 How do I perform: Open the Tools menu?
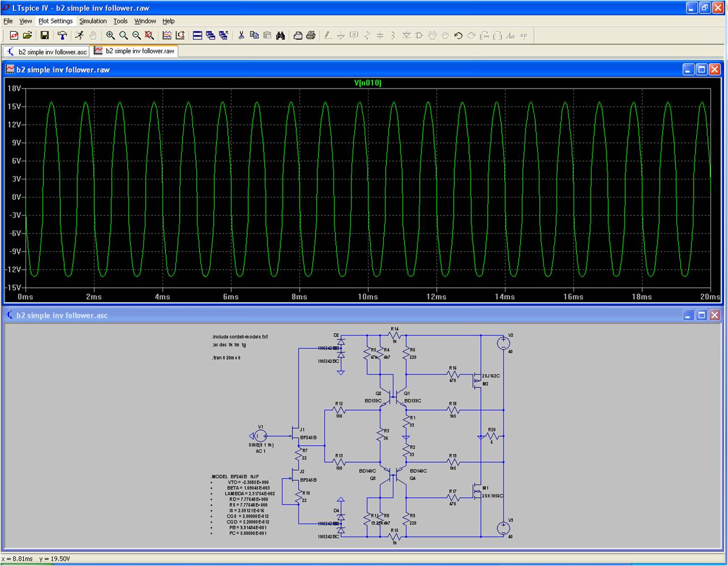coord(120,21)
